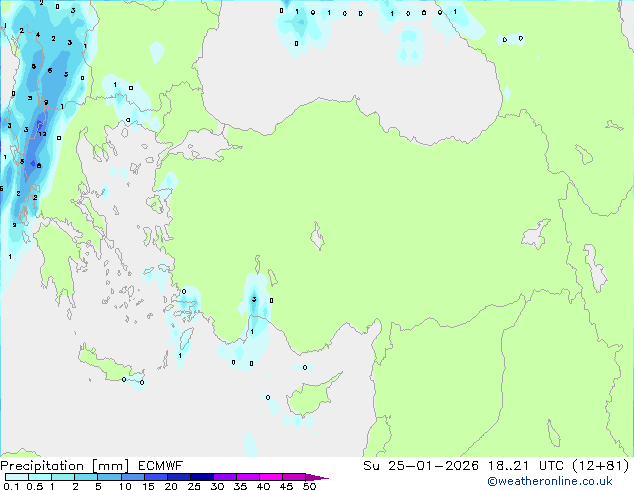Click the legend value '35'
Image resolution: width=634 pixels, height=490 pixels.
(240, 486)
